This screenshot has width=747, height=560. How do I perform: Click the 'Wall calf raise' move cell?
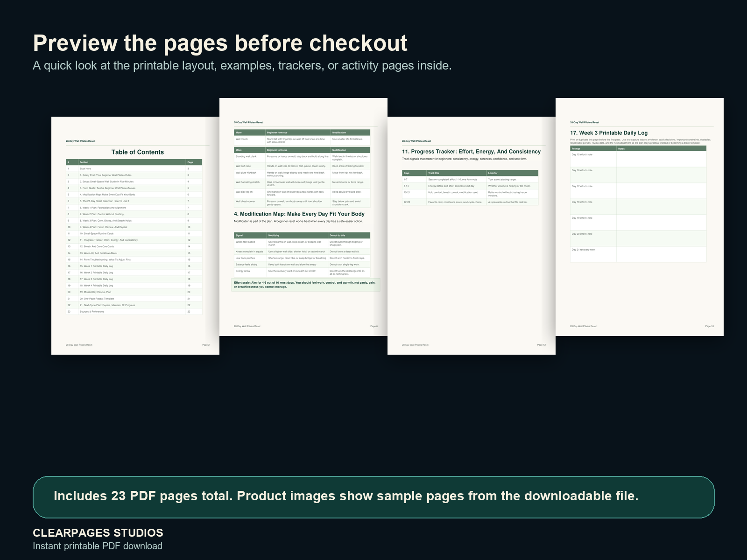tap(250, 166)
